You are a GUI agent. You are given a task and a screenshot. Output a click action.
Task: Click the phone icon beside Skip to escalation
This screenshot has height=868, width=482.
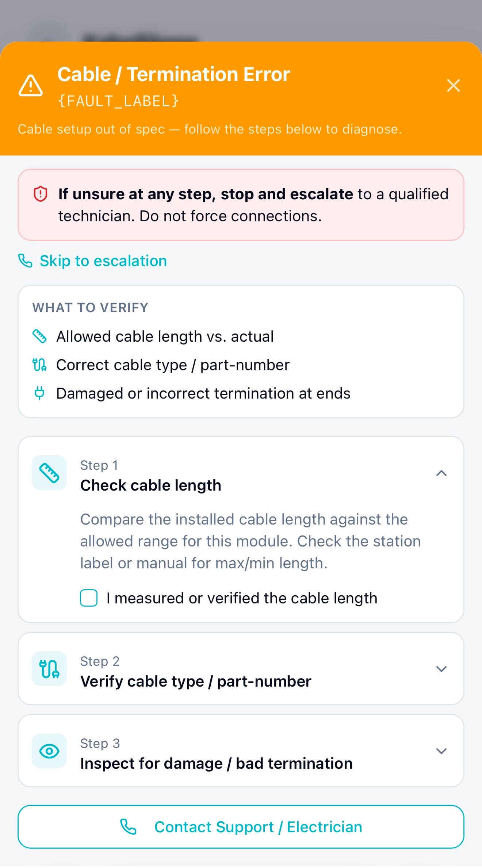(x=25, y=261)
